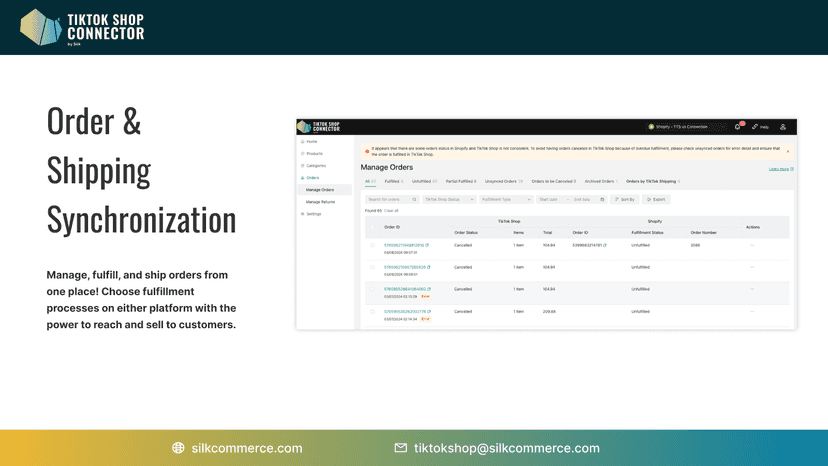Screen dimensions: 828x466
Task: Open Products in the sidebar
Action: pyautogui.click(x=315, y=154)
